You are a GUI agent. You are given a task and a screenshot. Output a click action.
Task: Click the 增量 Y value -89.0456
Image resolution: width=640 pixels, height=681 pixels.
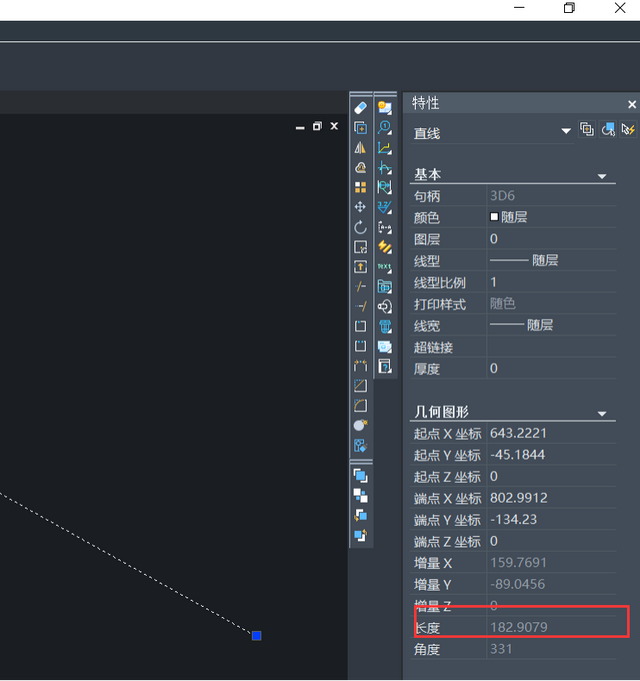coord(551,585)
